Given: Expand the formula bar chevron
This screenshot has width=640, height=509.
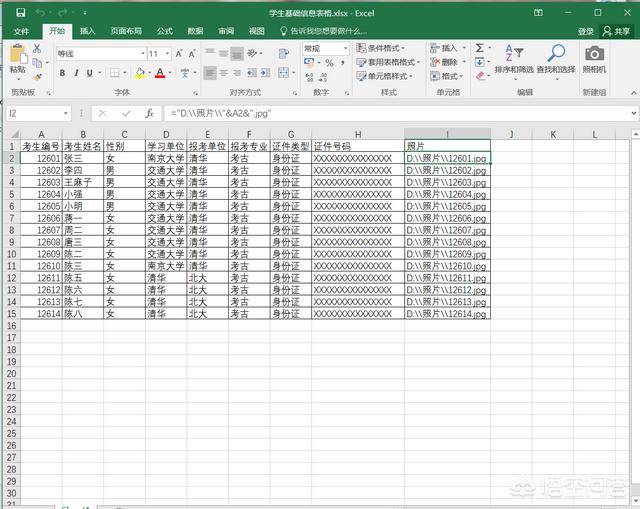Looking at the screenshot, I should point(634,113).
